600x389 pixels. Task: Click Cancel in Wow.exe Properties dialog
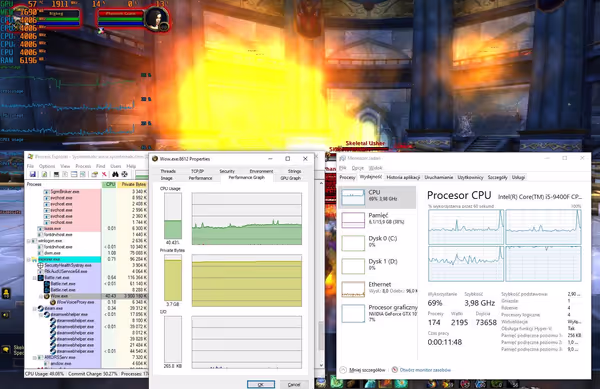[x=294, y=384]
